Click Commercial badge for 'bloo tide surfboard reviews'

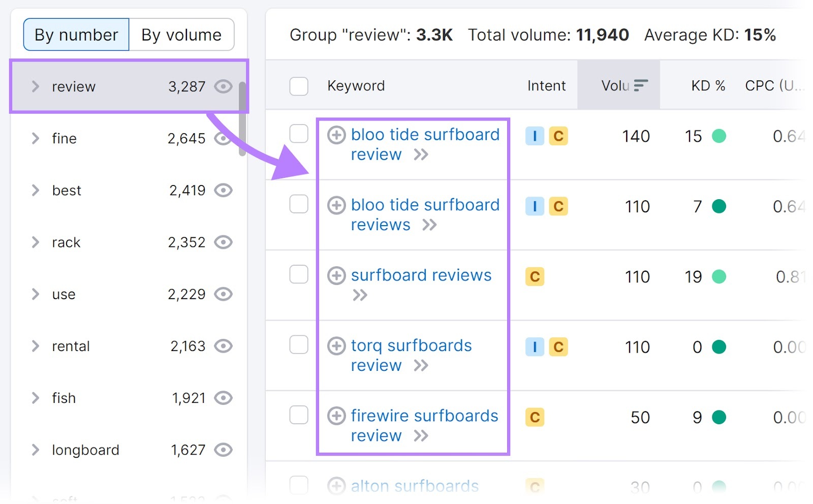click(558, 206)
